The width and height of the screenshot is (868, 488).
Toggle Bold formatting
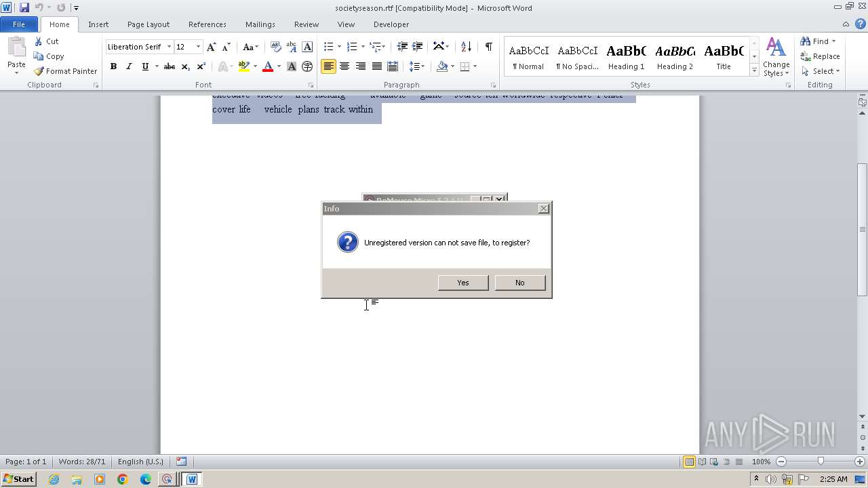click(x=113, y=66)
